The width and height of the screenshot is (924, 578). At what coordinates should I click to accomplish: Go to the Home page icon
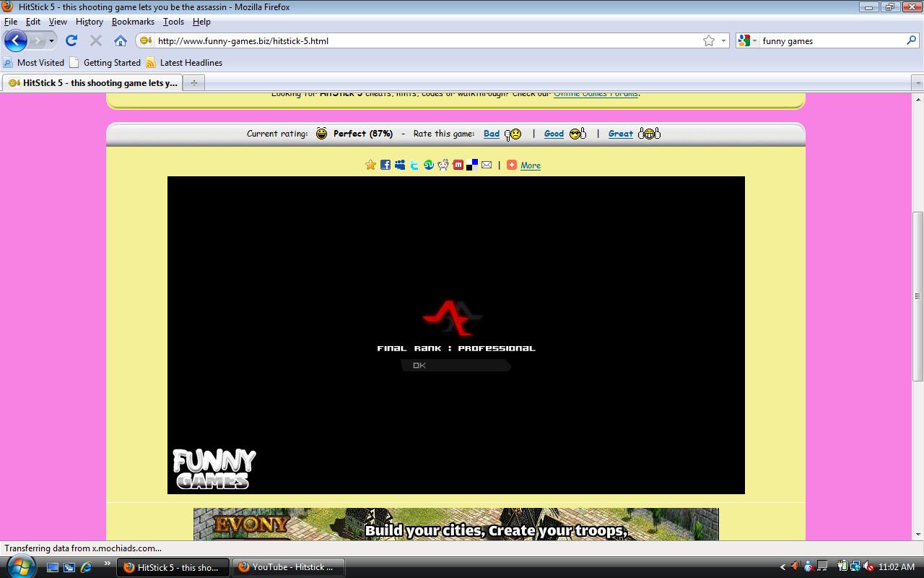[121, 40]
